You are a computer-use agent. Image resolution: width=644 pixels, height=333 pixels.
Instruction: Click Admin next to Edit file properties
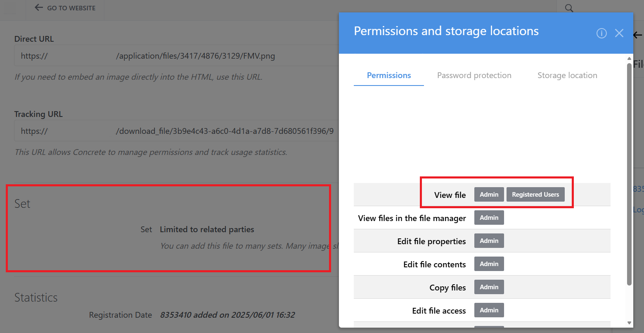489,241
